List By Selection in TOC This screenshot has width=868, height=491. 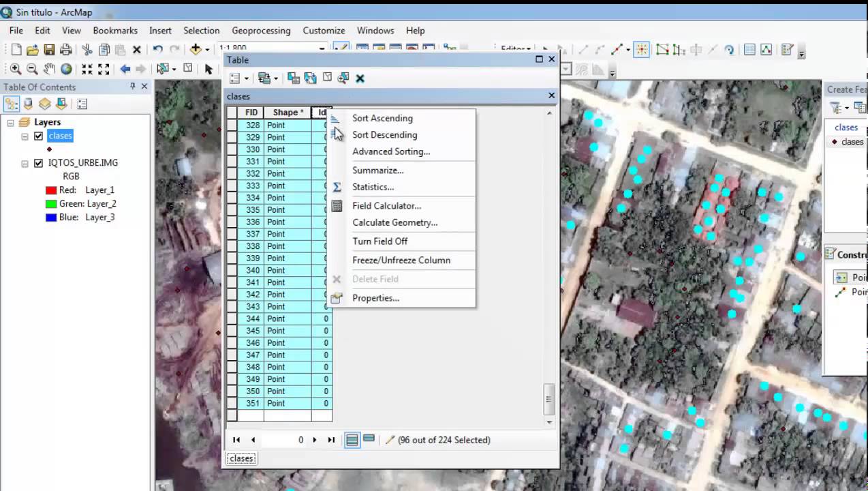(x=61, y=104)
